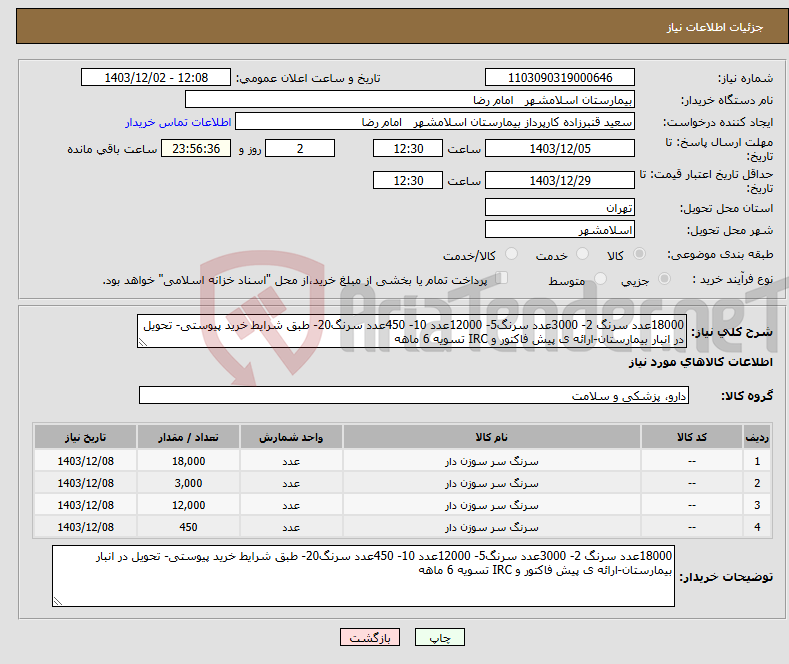The height and width of the screenshot is (664, 789).
Task: Click the remaining days field showing 2
Action: coord(300,148)
